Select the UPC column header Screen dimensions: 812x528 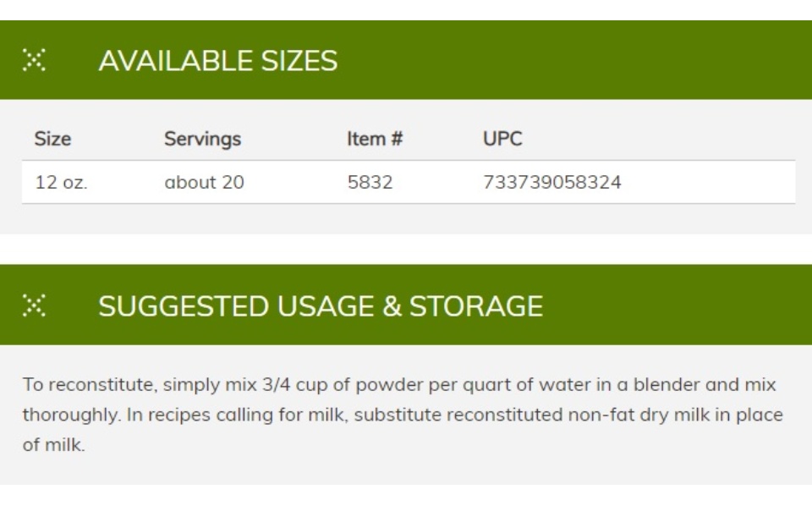(x=502, y=139)
